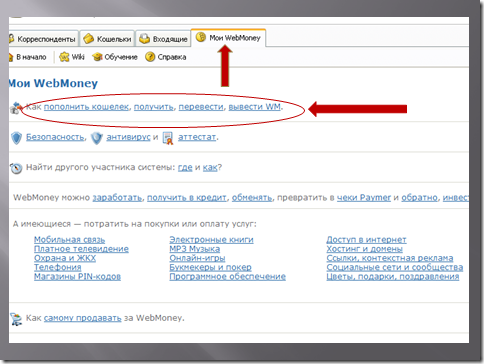Open Мобильная связь category
The width and height of the screenshot is (484, 364).
(x=69, y=240)
